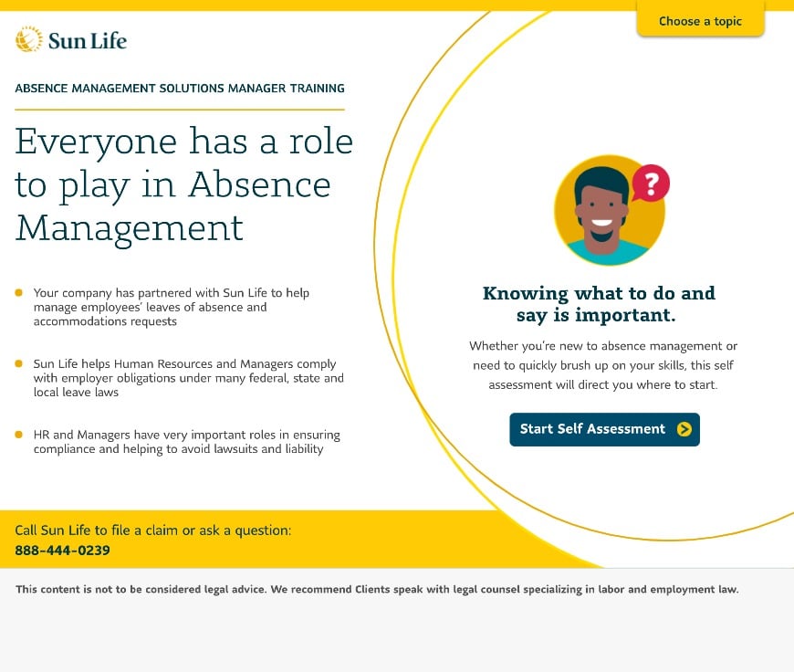Image resolution: width=794 pixels, height=672 pixels.
Task: Select the Absence Management Solutions Manager Training heading
Action: [x=179, y=88]
